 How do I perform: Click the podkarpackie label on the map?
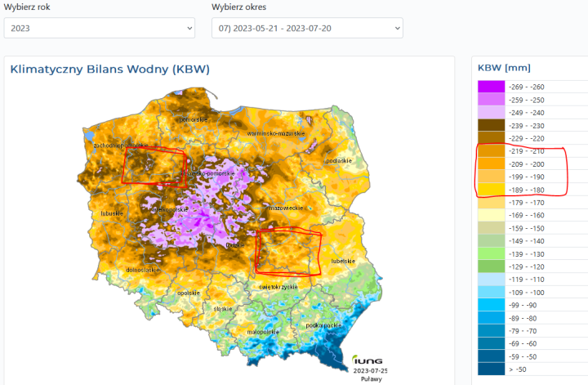pos(323,325)
